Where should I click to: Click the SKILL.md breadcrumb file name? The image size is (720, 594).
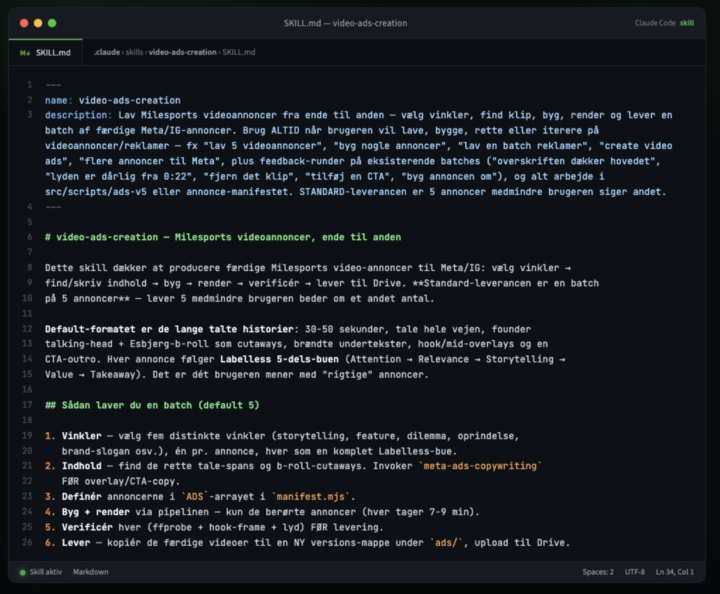239,52
